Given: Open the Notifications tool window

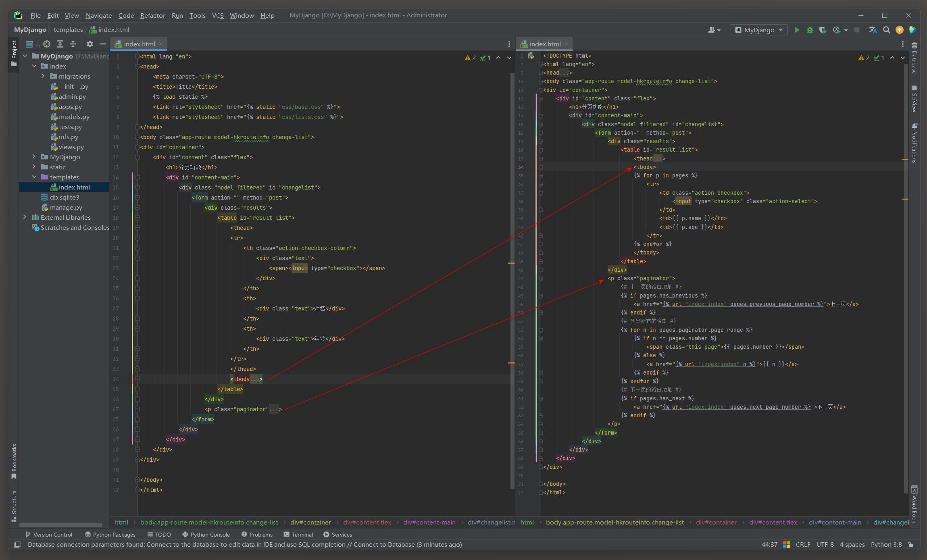Looking at the screenshot, I should 915,143.
